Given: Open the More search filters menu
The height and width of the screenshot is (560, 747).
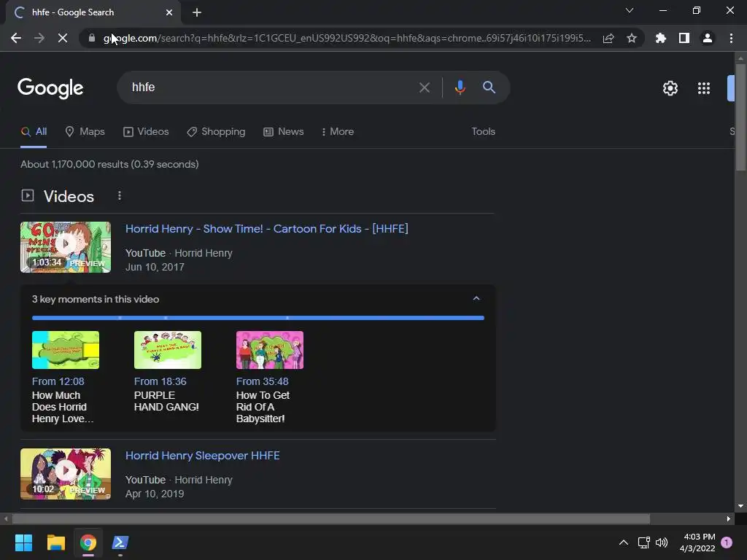Looking at the screenshot, I should [x=338, y=132].
